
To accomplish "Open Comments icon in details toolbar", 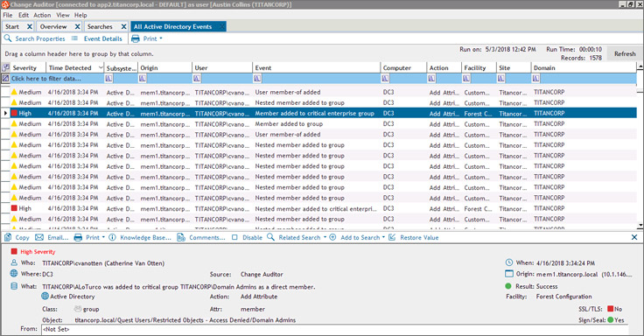I will (x=181, y=237).
